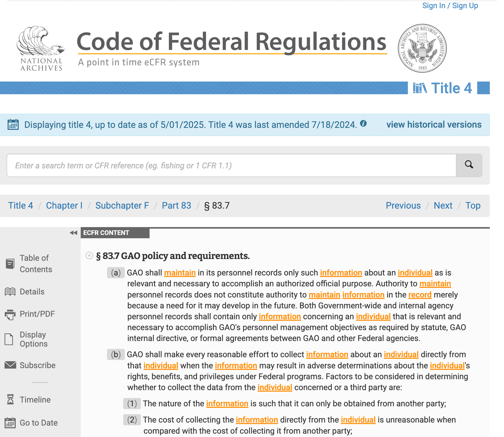
Task: Click the info icon after amended date
Action: pos(363,123)
